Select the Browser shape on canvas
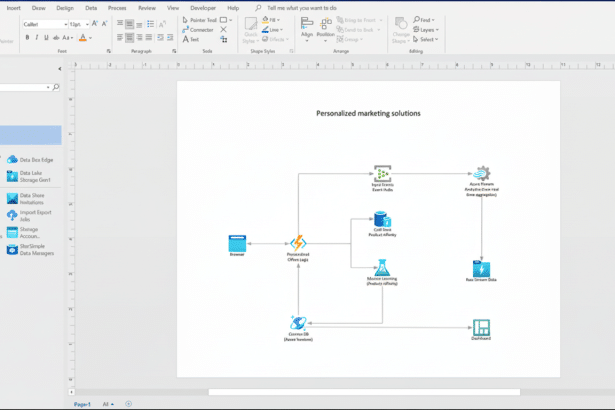 click(x=237, y=244)
